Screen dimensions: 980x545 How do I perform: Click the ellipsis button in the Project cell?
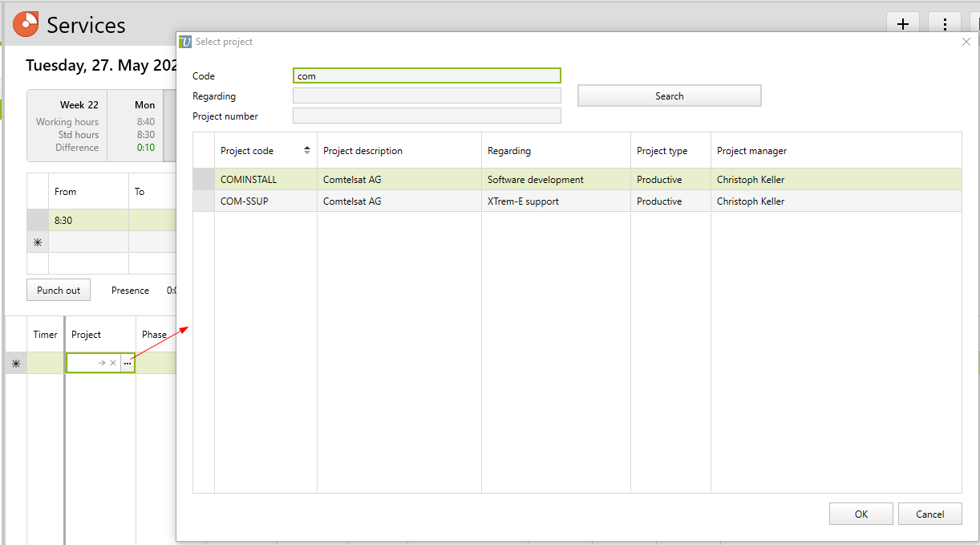pyautogui.click(x=128, y=364)
